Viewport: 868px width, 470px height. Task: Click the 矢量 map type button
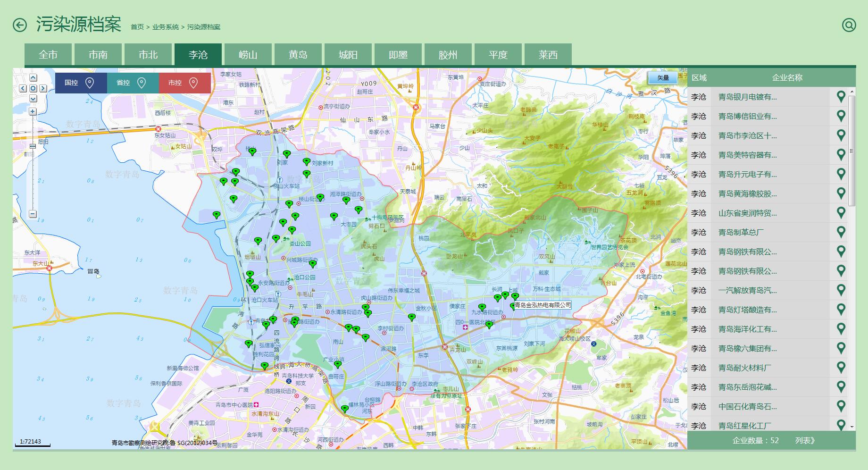coord(663,78)
